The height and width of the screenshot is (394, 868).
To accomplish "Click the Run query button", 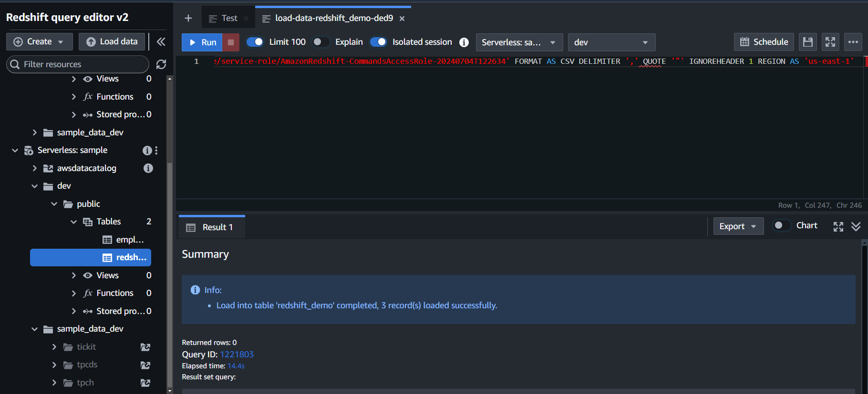I will point(202,42).
